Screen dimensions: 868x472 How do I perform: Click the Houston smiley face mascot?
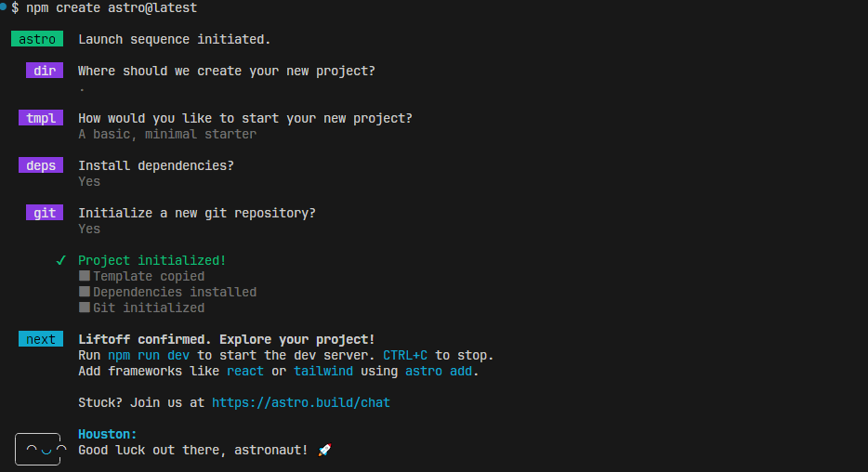tap(40, 450)
